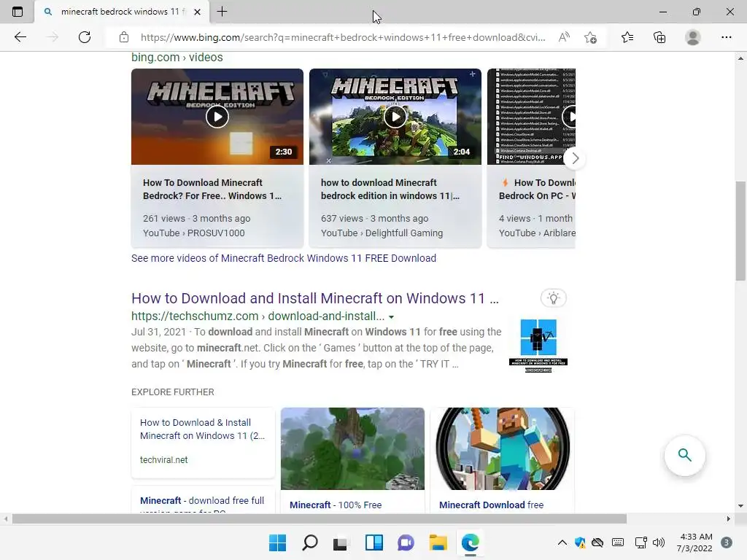Image resolution: width=747 pixels, height=560 pixels.
Task: Click the vertical scrollbar thumb
Action: 740,231
